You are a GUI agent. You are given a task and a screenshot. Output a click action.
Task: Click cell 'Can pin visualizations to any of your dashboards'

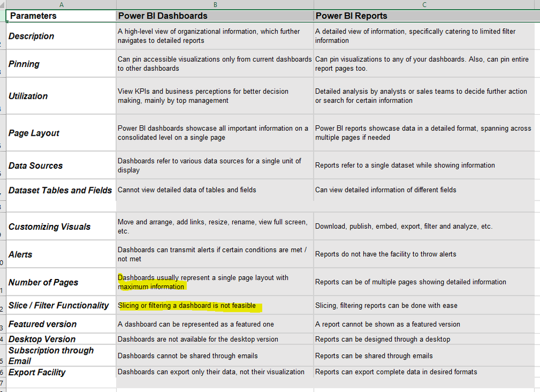424,64
